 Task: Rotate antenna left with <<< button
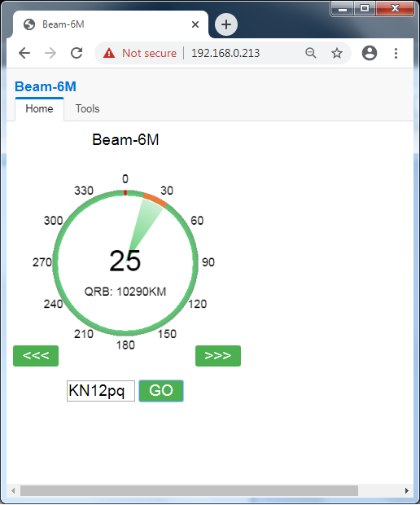pos(36,356)
